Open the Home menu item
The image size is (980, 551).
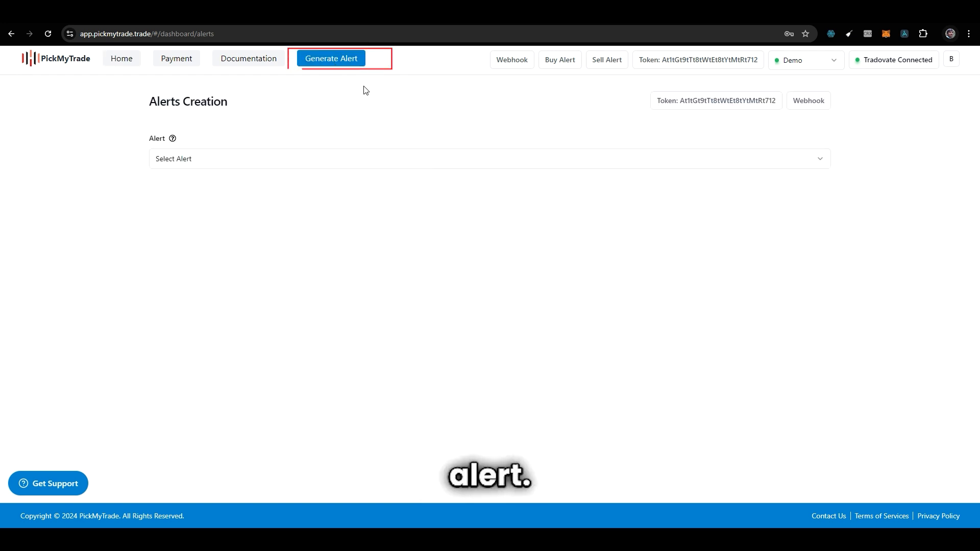121,58
